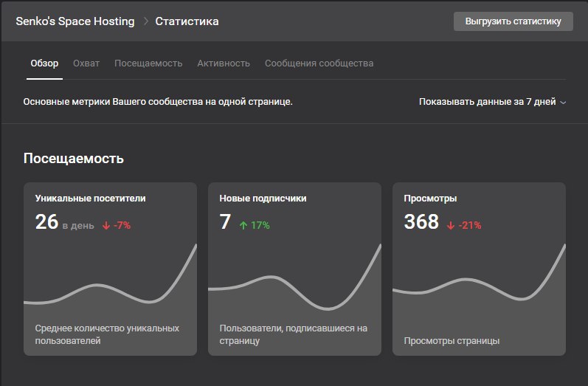Click the breadcrumb chevron arrow separator
This screenshot has height=386, width=588.
(x=146, y=21)
